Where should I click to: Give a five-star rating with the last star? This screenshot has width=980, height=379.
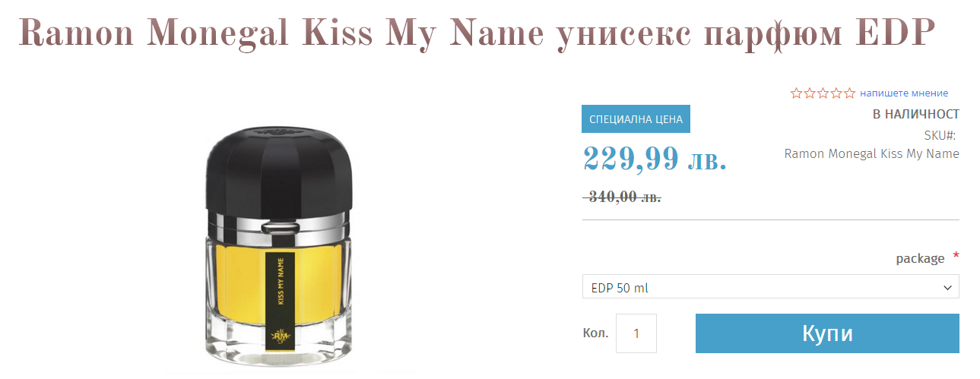(849, 93)
